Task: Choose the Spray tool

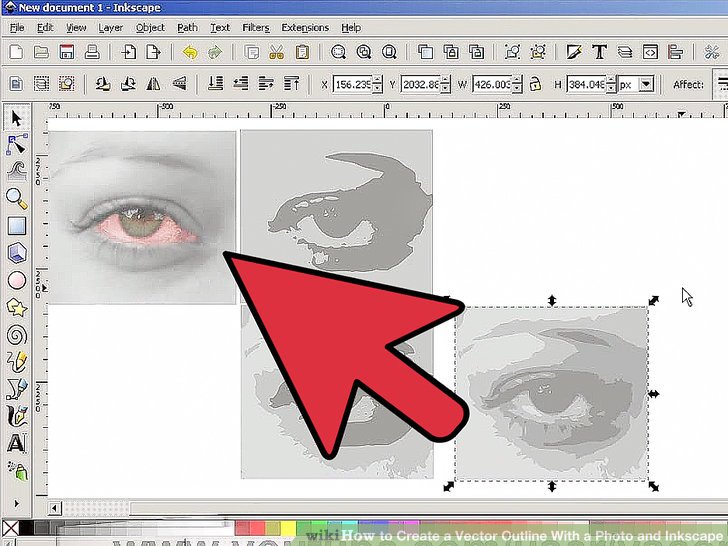Action: click(17, 471)
